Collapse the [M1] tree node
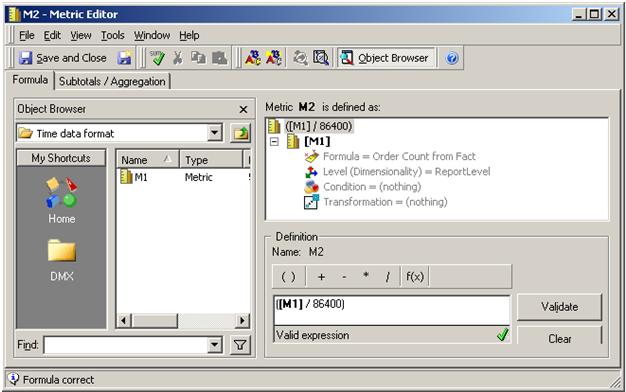 tap(274, 141)
